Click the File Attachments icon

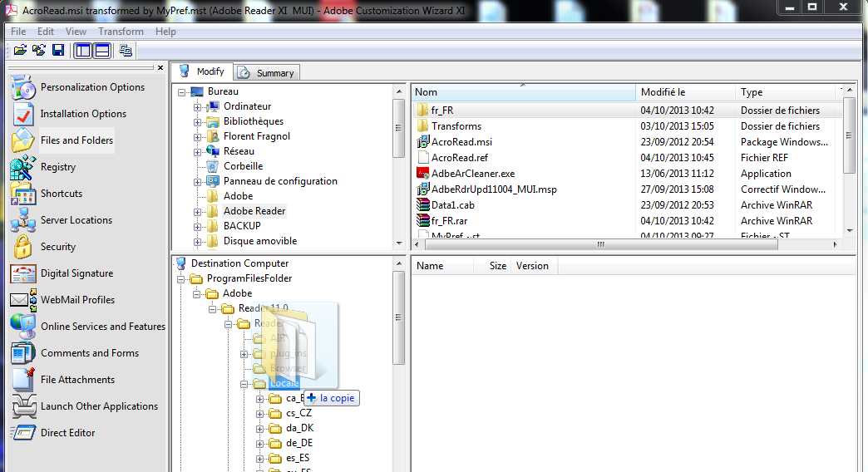(x=22, y=380)
